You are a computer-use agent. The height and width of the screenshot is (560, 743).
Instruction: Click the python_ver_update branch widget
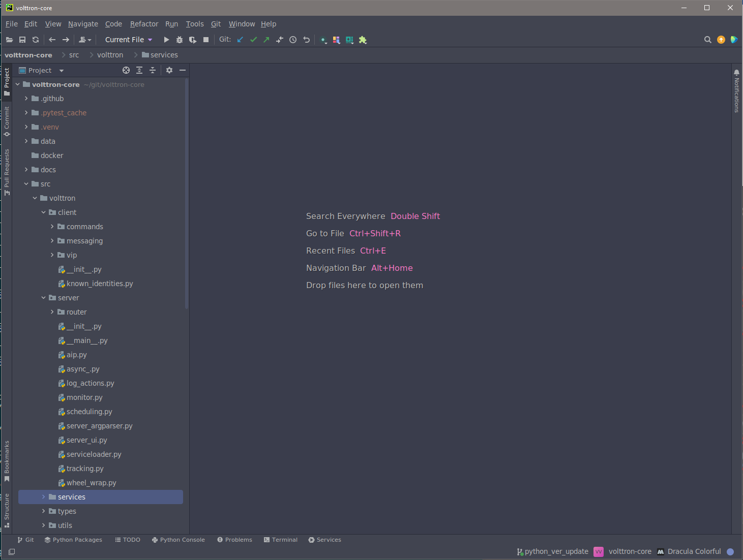click(553, 551)
